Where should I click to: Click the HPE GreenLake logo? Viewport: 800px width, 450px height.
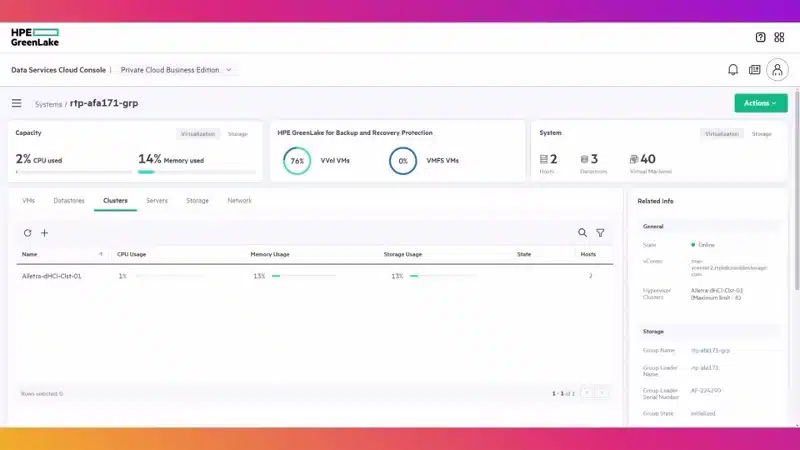tap(35, 37)
